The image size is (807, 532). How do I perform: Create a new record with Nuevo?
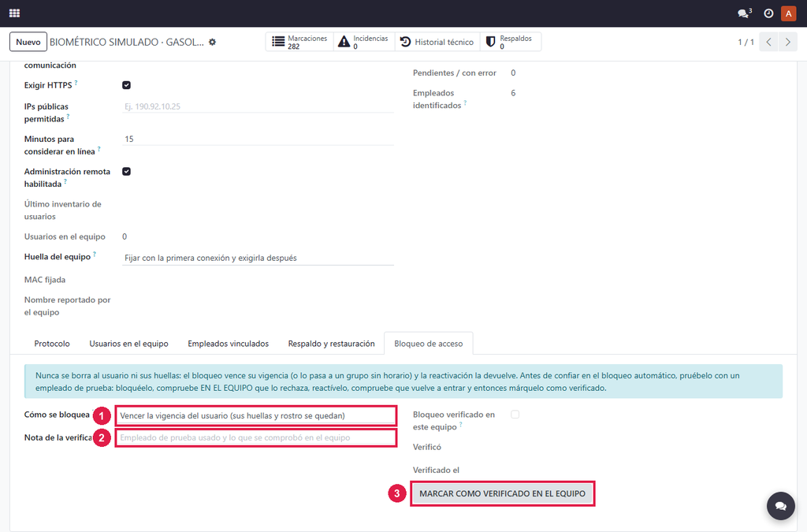(x=28, y=43)
